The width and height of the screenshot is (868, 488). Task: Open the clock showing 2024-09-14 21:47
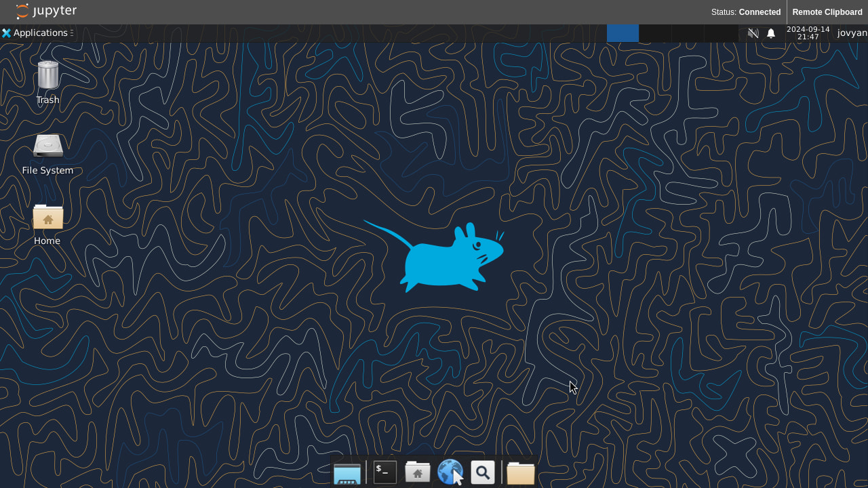point(808,33)
